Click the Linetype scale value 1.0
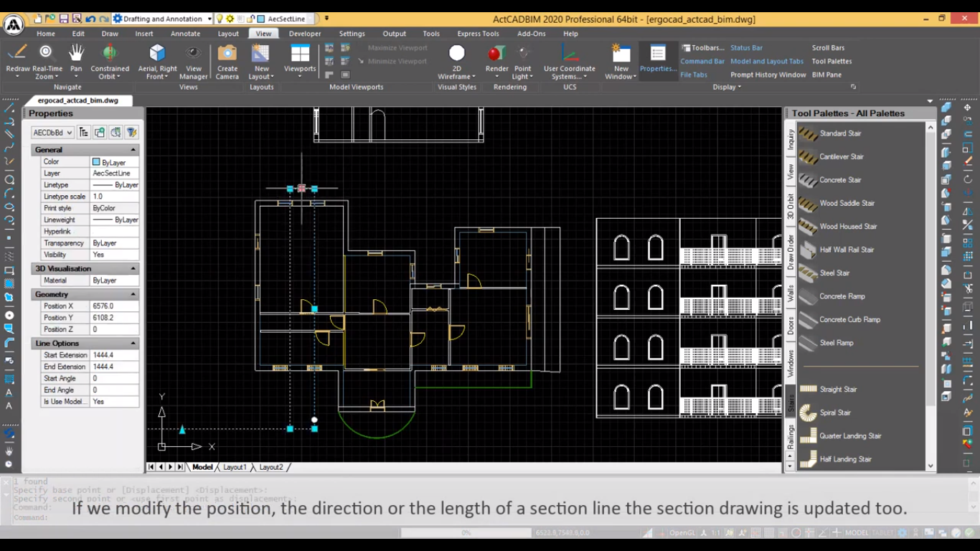 point(114,197)
